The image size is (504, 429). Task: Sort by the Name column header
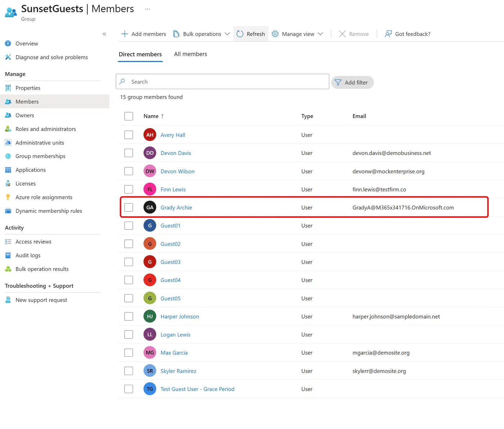[154, 116]
